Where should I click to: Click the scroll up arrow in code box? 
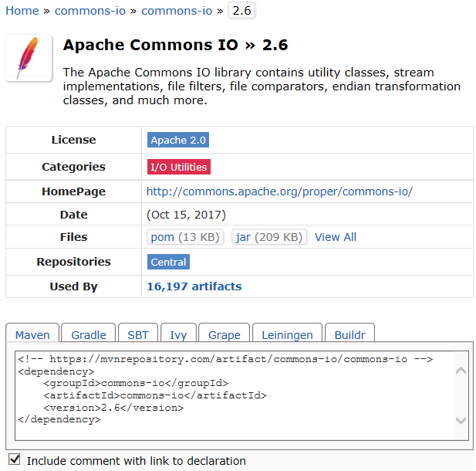461,370
